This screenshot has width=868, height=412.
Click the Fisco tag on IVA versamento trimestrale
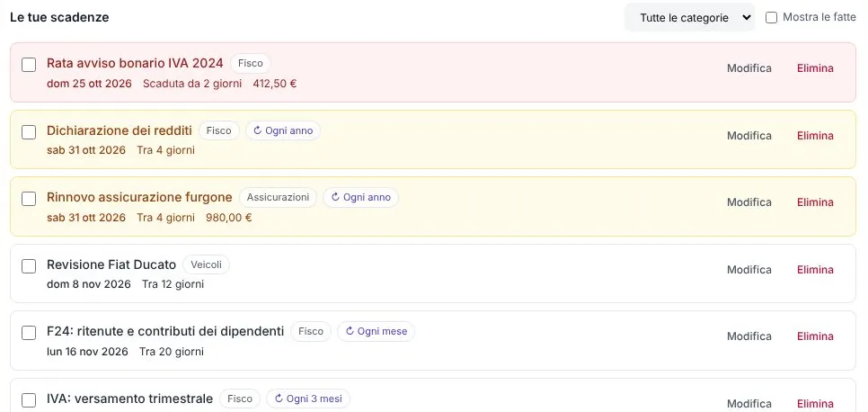[240, 399]
